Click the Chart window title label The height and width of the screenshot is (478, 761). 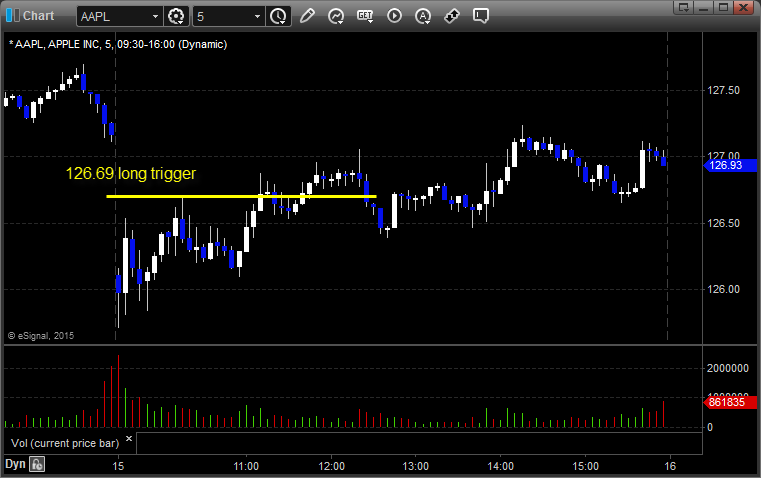tap(38, 16)
